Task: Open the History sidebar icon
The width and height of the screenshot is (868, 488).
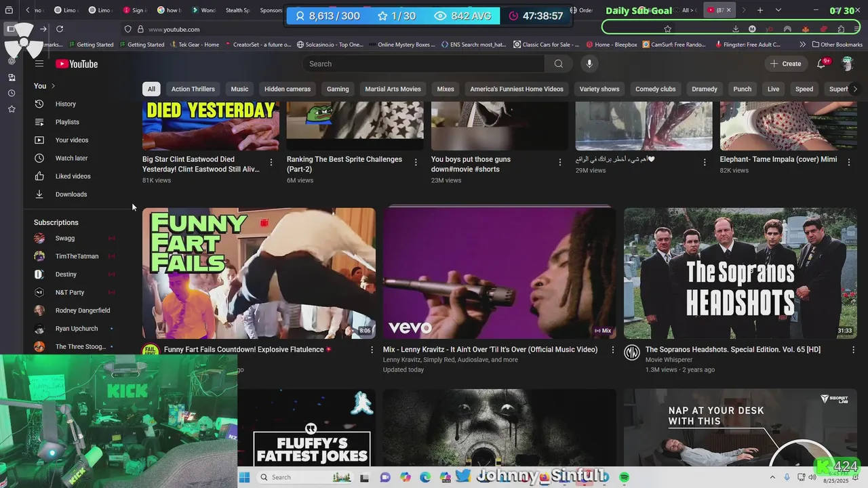Action: [x=39, y=104]
